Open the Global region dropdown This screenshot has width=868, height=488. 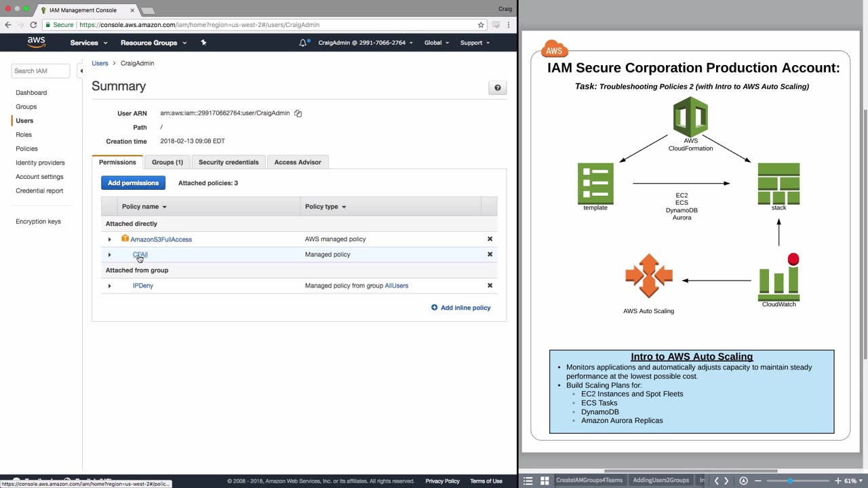tap(437, 43)
